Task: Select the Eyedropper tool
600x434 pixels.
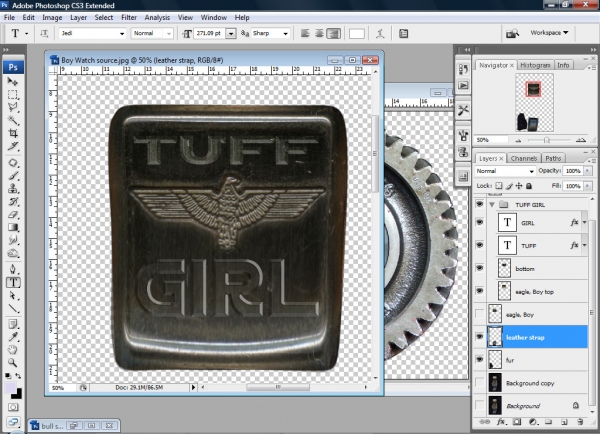Action: (x=13, y=337)
